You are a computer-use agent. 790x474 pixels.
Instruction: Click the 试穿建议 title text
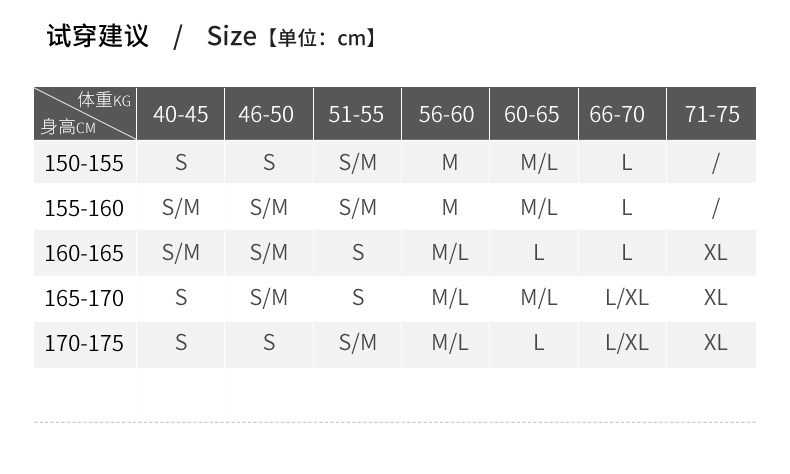(x=98, y=37)
